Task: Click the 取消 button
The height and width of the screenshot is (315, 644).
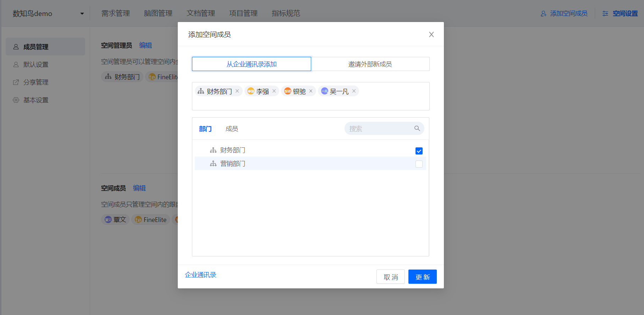Action: (x=391, y=277)
